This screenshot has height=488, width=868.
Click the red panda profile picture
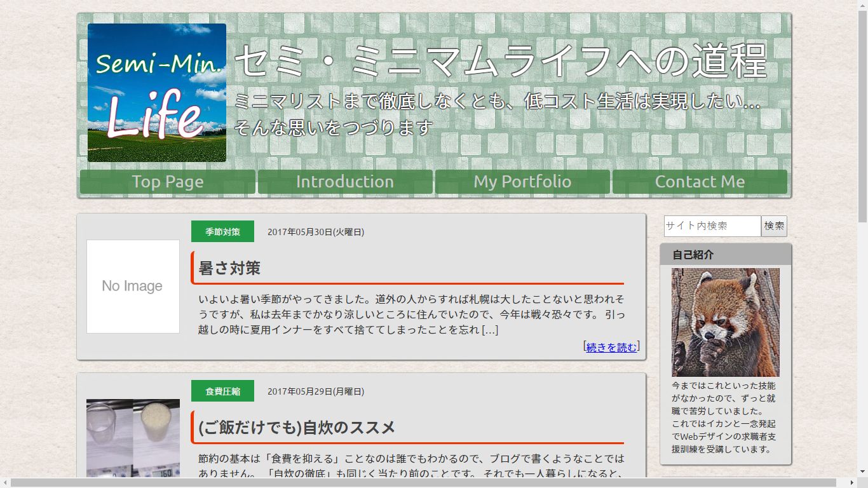725,322
